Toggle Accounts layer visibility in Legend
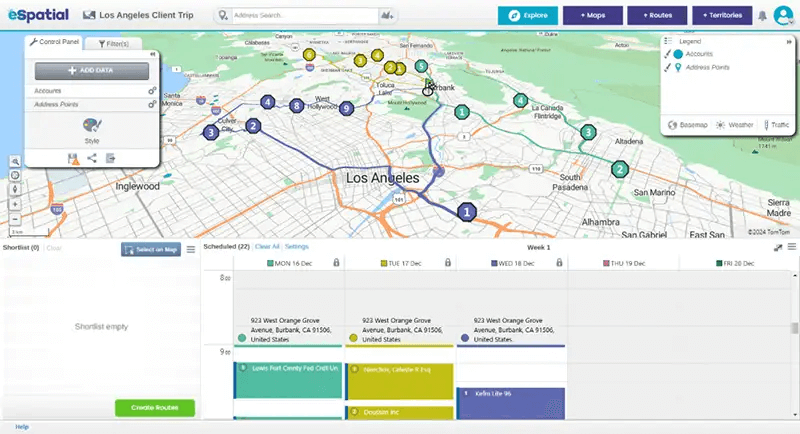 coord(667,54)
